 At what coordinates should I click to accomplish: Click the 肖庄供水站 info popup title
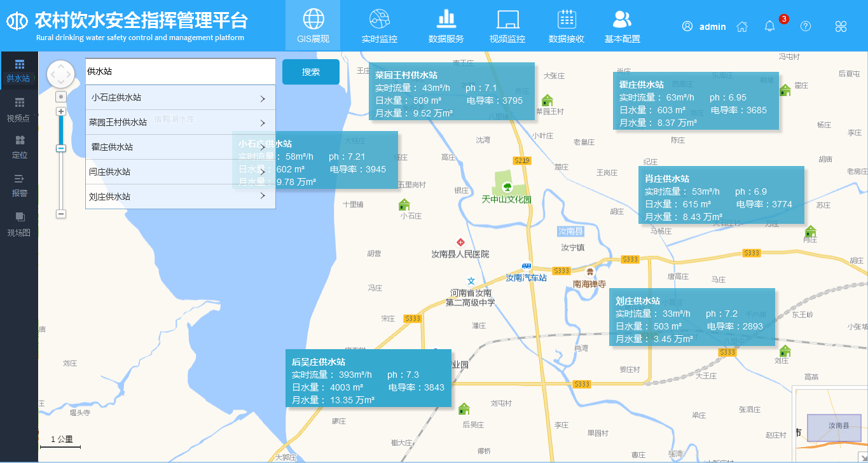[667, 179]
